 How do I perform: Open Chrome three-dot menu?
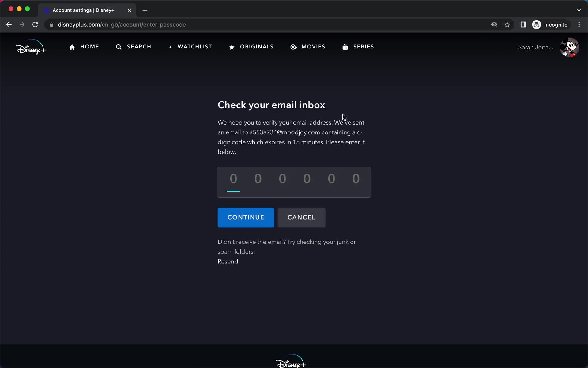tap(579, 25)
